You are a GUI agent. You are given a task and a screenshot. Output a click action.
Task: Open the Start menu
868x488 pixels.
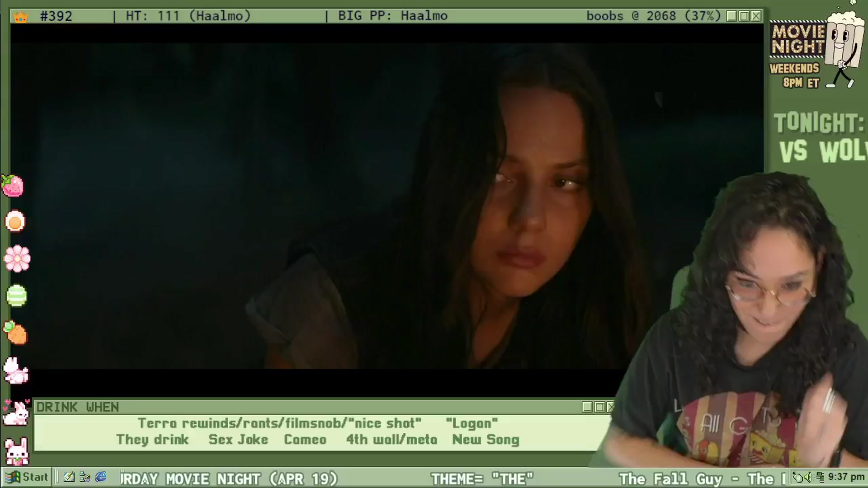pyautogui.click(x=27, y=477)
